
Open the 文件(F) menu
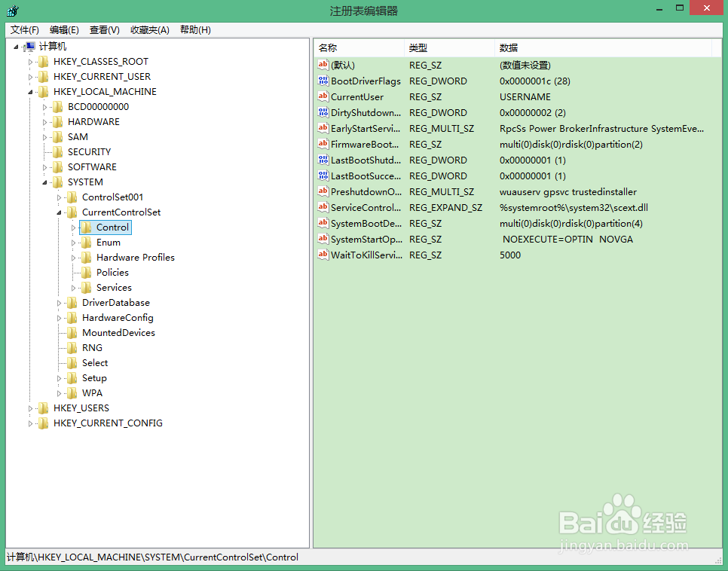pos(25,30)
